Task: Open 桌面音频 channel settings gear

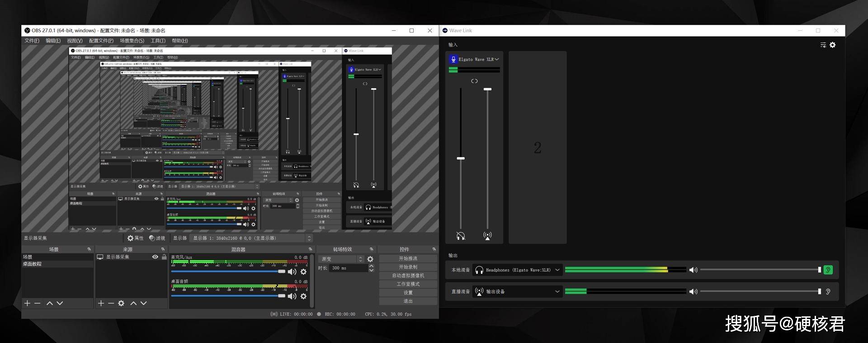Action: 303,296
